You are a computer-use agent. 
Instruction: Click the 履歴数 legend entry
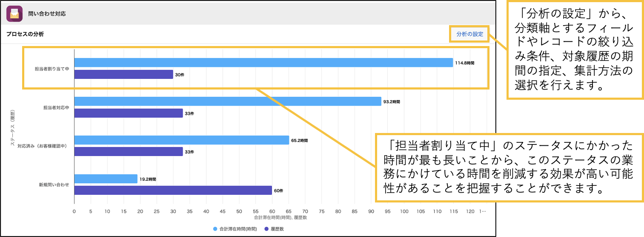tap(274, 229)
